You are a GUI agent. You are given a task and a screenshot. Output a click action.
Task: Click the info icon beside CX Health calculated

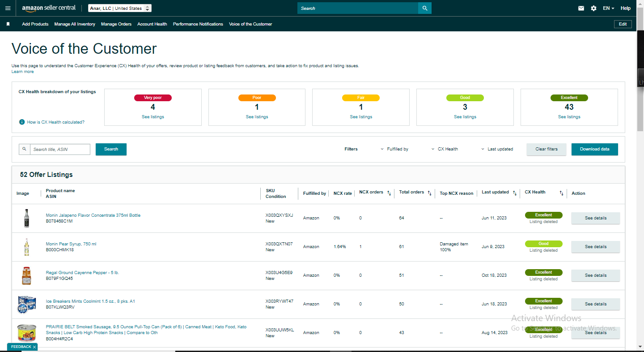tap(22, 122)
